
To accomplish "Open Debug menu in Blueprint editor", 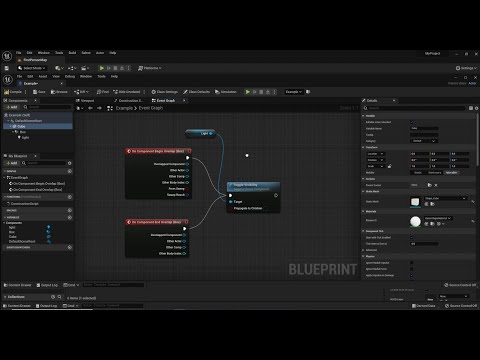I will pyautogui.click(x=70, y=76).
